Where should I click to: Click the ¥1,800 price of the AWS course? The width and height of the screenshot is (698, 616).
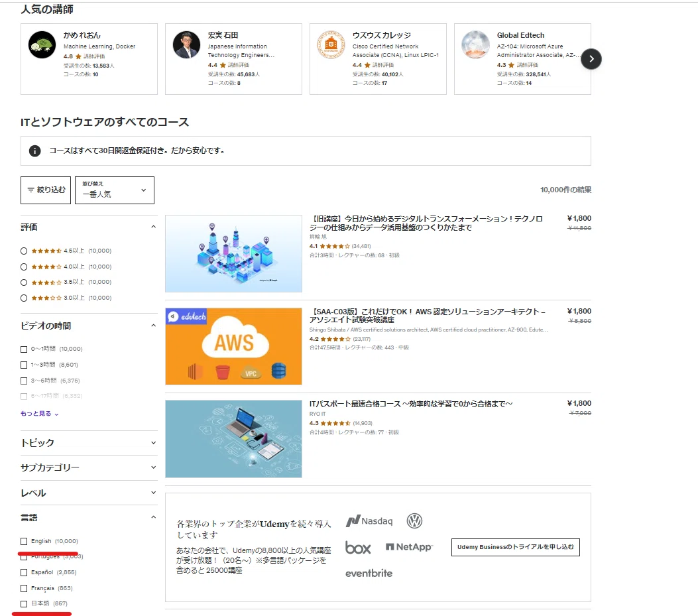[x=579, y=312]
